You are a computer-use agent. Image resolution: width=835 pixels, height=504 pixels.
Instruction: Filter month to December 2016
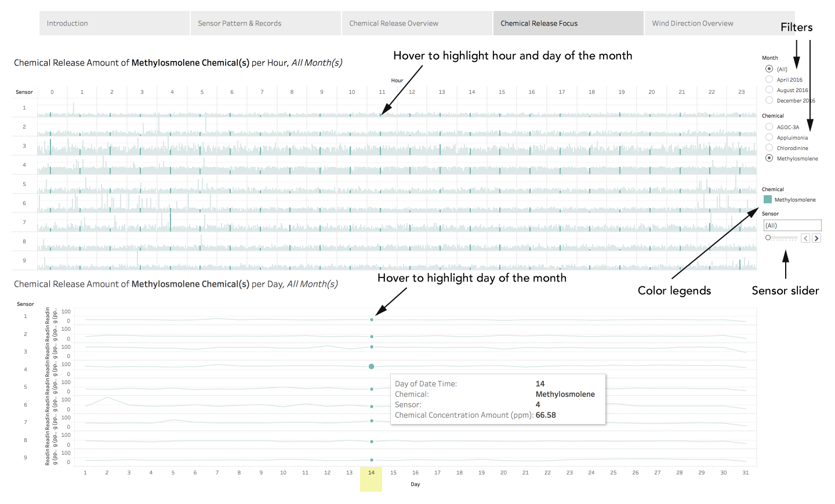(769, 100)
